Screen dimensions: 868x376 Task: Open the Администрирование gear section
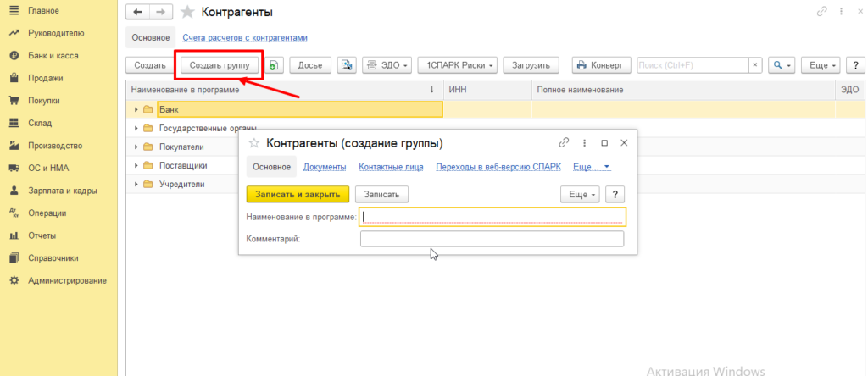tap(67, 280)
